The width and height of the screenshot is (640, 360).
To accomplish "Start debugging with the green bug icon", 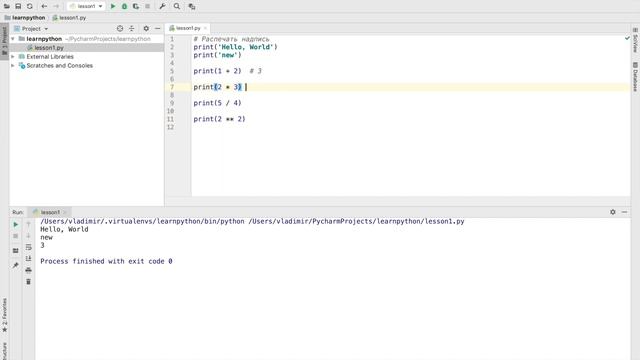I will pos(124,6).
